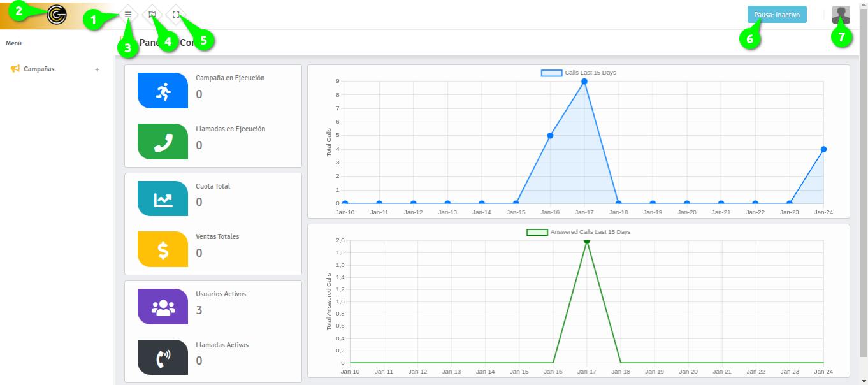
Task: Open the Campañas menu item
Action: [39, 69]
